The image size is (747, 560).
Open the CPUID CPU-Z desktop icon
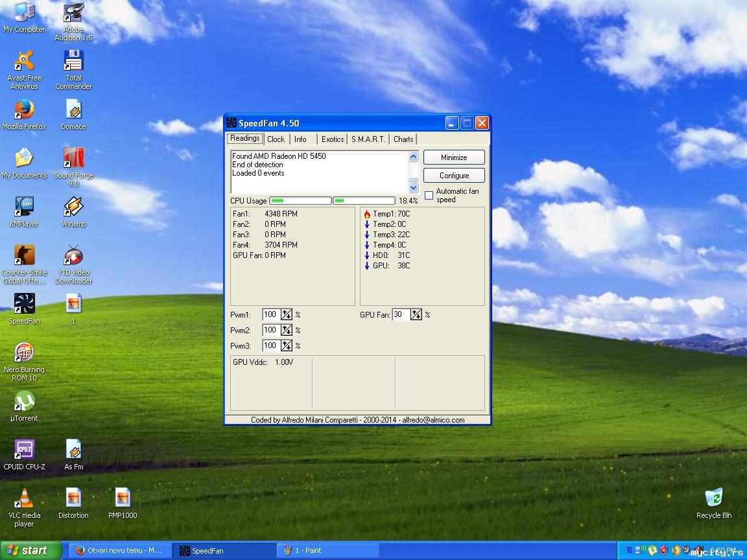point(24,449)
